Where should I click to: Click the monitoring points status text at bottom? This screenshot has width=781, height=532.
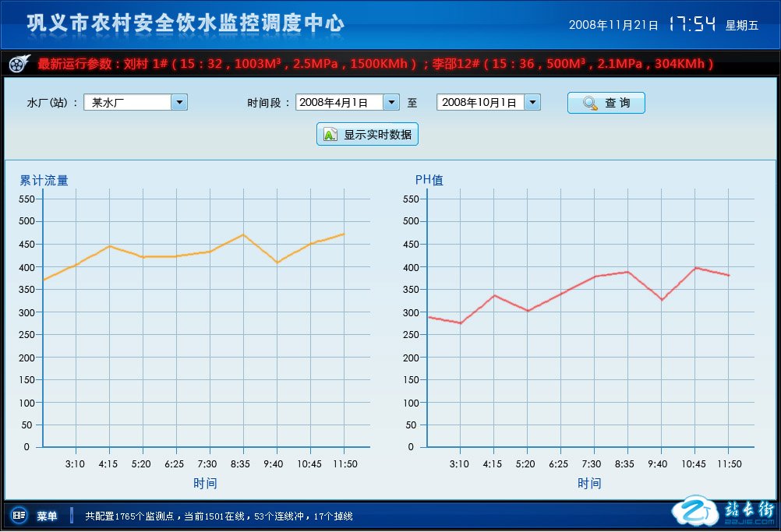pos(218,516)
